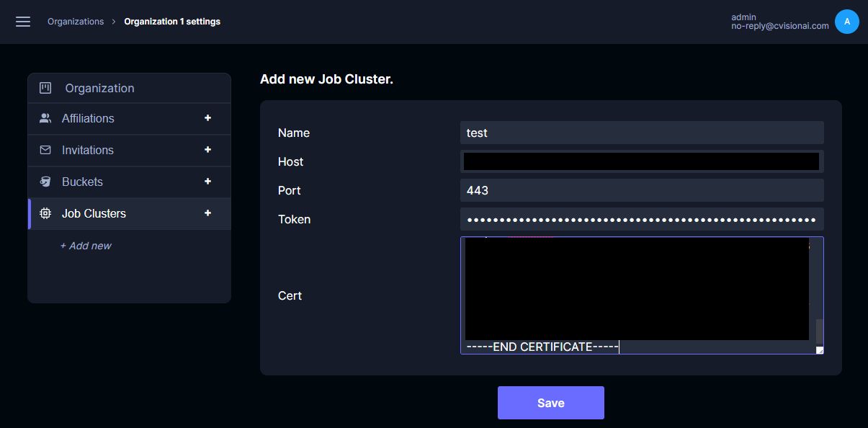Expand Buckets with its plus icon
Viewport: 868px width, 428px height.
point(207,182)
